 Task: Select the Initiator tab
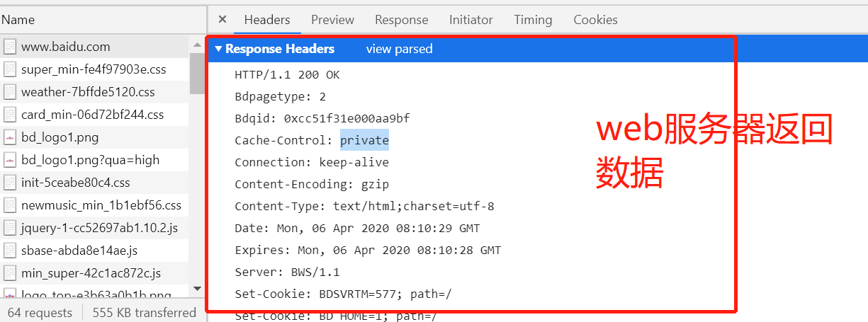point(471,20)
